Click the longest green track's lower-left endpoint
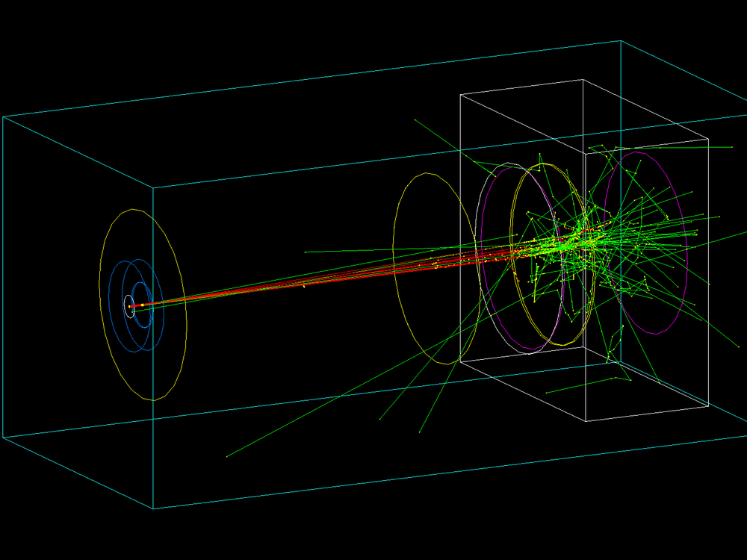Viewport: 747px width, 560px height. [226, 456]
